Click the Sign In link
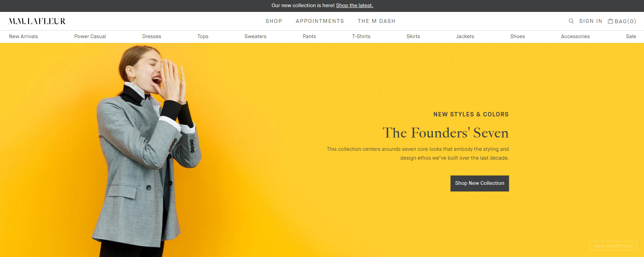Viewport: 644px width, 257px height. (591, 21)
